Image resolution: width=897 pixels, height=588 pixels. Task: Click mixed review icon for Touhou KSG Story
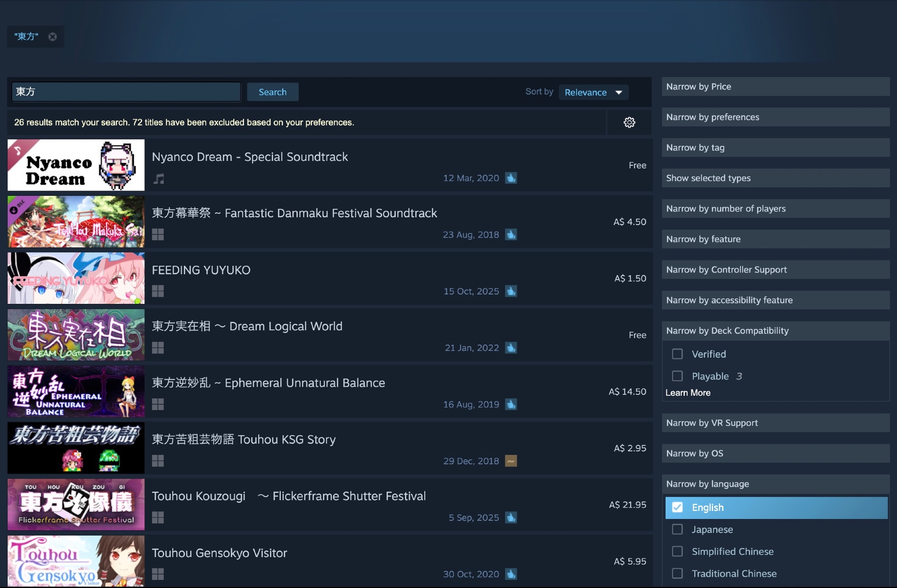pyautogui.click(x=511, y=461)
